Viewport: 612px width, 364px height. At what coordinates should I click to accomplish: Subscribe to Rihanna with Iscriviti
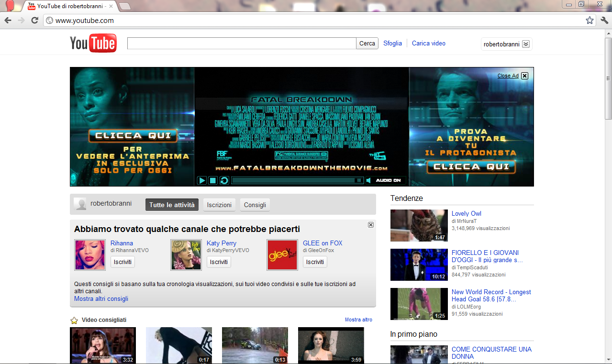tap(122, 262)
